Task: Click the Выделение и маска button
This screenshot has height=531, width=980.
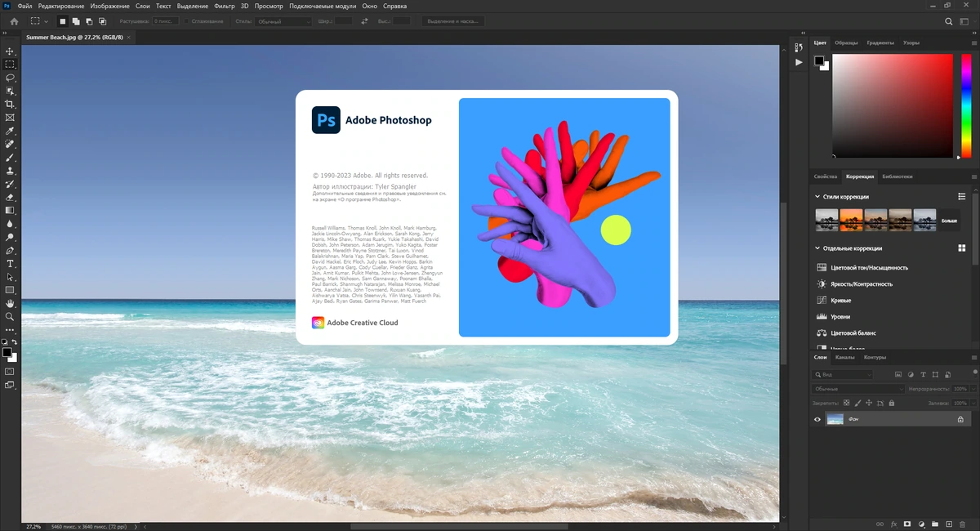Action: (x=453, y=21)
